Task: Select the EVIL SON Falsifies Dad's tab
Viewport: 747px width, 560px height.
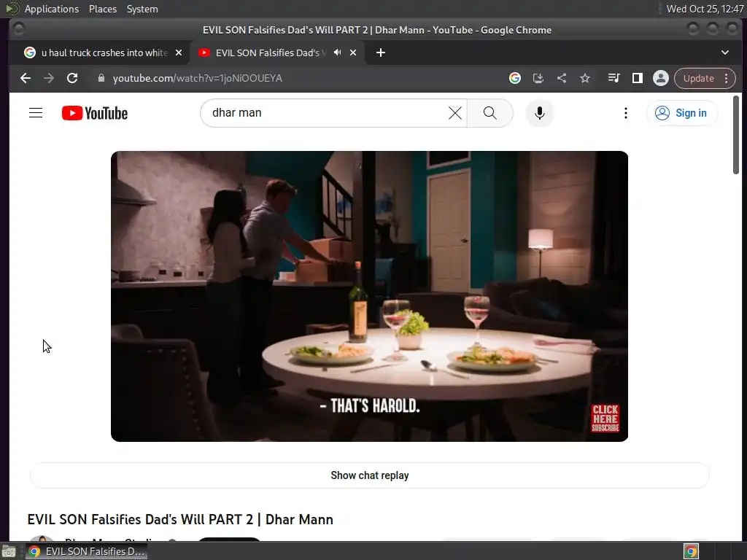Action: [271, 52]
